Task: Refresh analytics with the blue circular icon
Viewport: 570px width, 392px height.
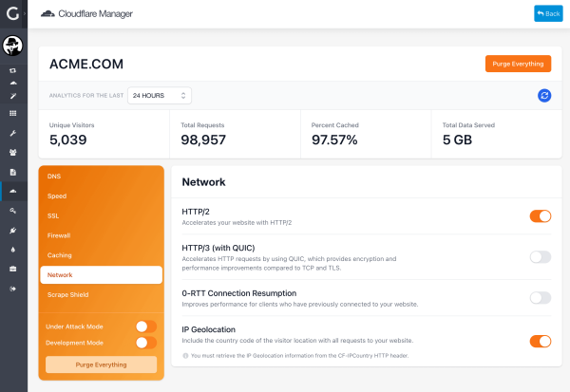Action: (544, 96)
